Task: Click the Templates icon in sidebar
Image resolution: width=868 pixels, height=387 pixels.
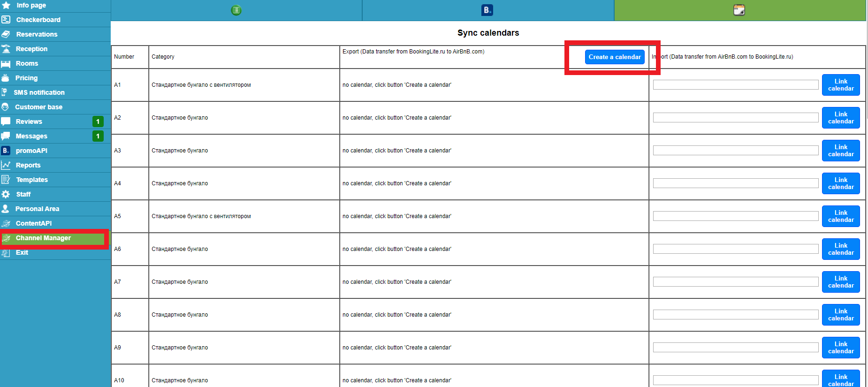Action: coord(6,180)
